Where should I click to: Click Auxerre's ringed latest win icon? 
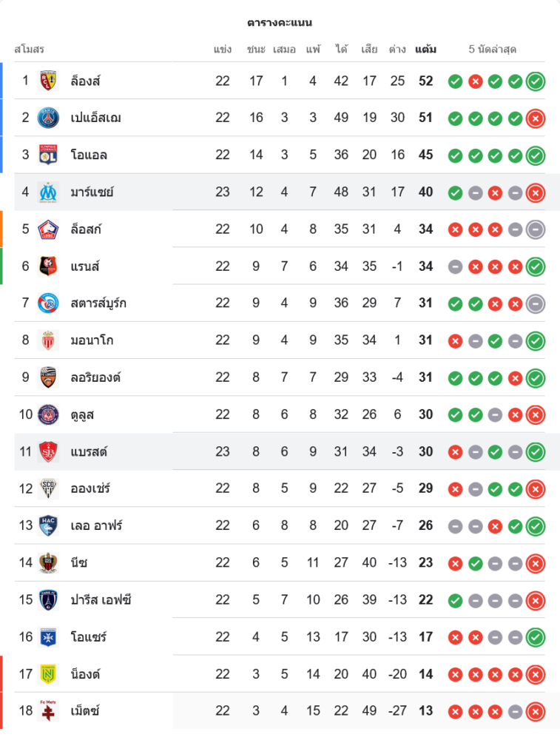pos(536,637)
